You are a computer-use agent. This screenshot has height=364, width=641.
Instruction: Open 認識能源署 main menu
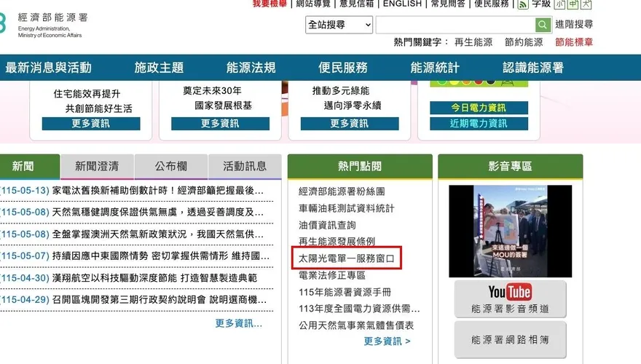pos(533,68)
